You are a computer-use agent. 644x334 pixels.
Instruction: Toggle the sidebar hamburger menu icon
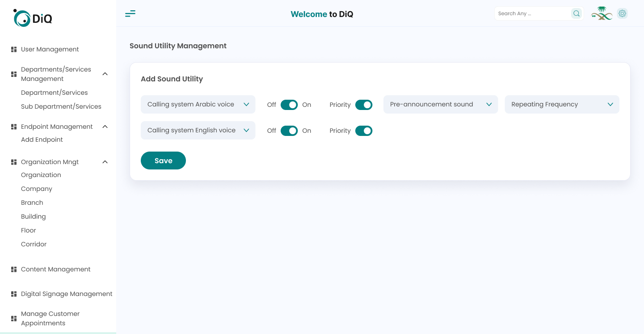tap(130, 13)
